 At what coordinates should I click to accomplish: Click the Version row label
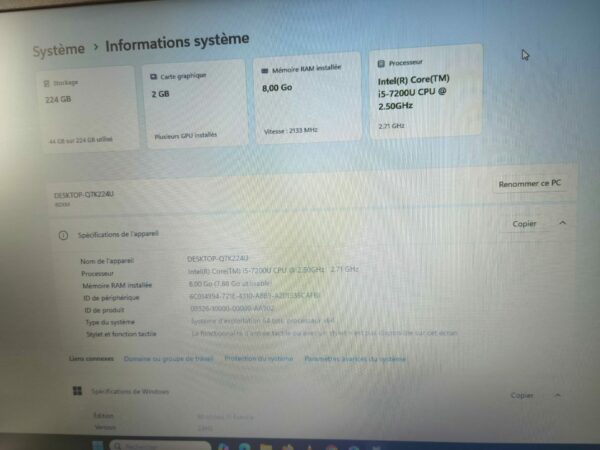coord(105,427)
